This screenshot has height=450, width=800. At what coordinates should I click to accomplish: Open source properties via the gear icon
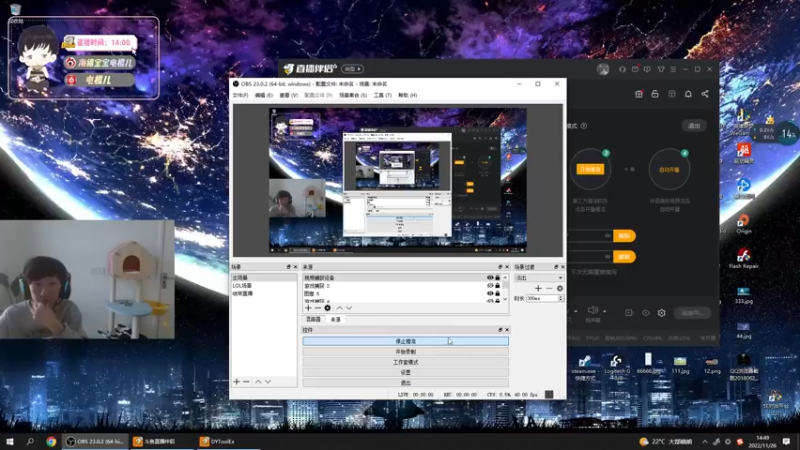pyautogui.click(x=327, y=307)
